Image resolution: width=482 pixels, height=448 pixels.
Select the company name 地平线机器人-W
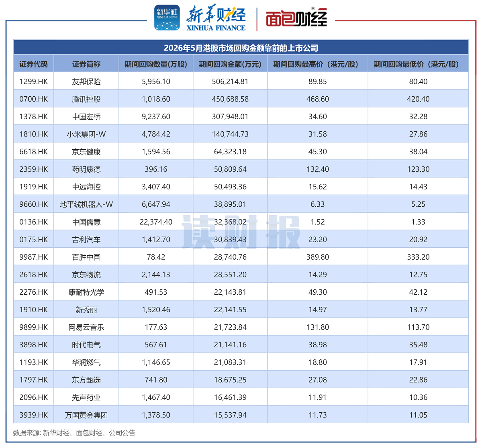[x=86, y=205]
